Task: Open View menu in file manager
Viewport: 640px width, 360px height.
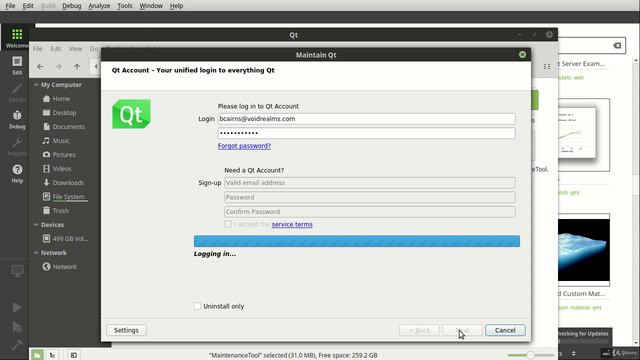Action: (75, 49)
